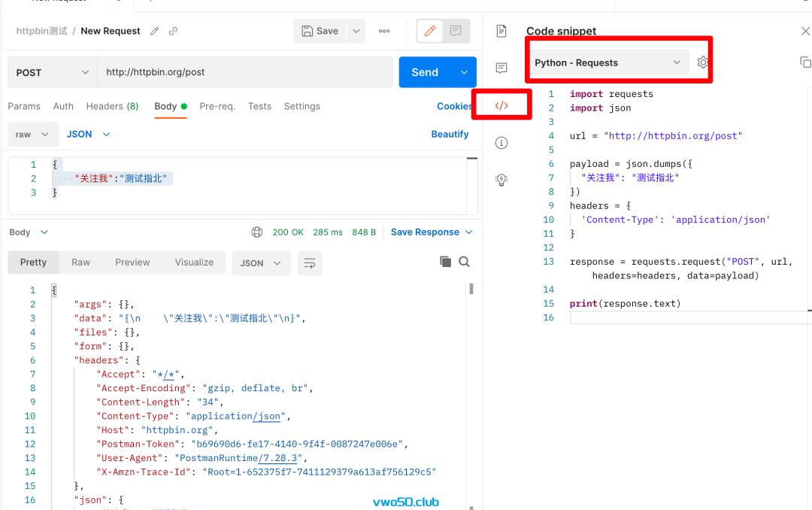Expand the response Body section dropdown
Image resolution: width=812 pixels, height=510 pixels.
pos(29,232)
